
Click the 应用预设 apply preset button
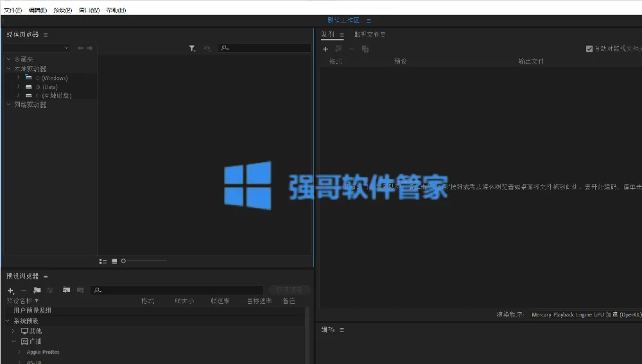pyautogui.click(x=290, y=290)
